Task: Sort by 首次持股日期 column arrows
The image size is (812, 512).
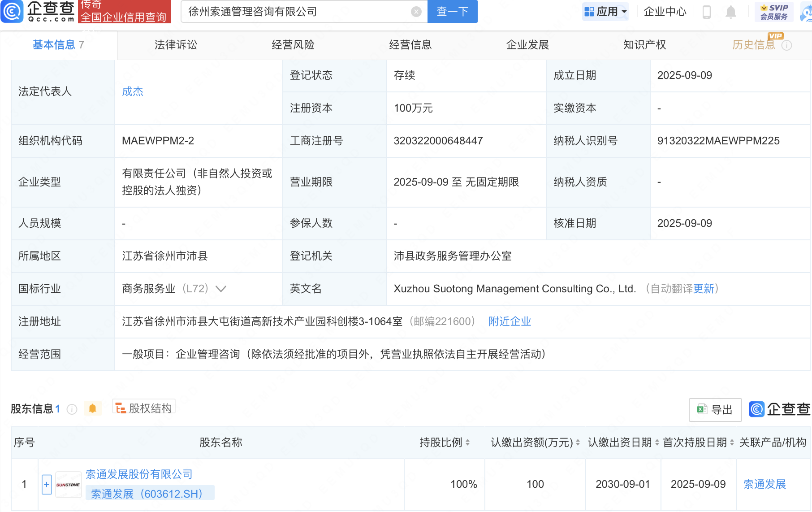Action: [x=732, y=443]
